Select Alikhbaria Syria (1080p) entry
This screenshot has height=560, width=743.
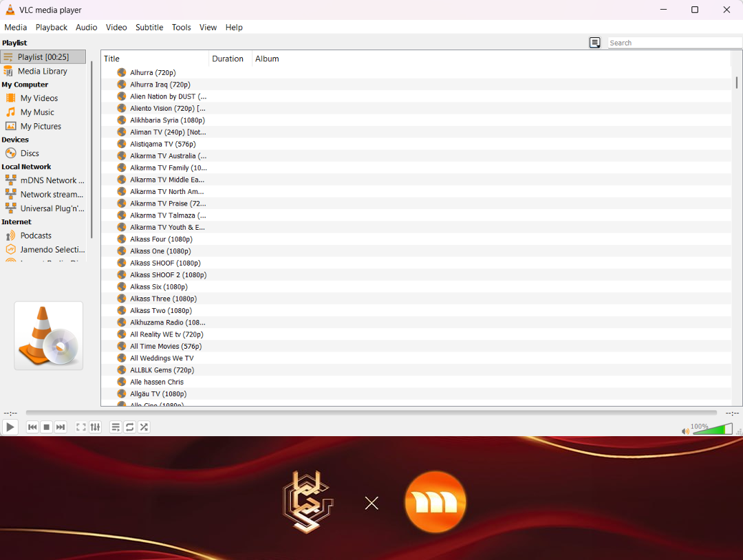416,120
